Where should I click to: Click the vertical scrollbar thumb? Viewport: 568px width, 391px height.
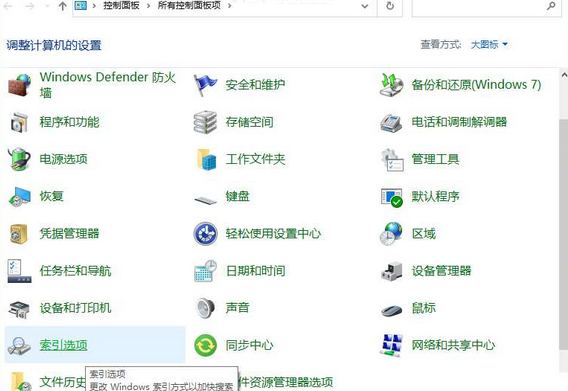pos(564,234)
